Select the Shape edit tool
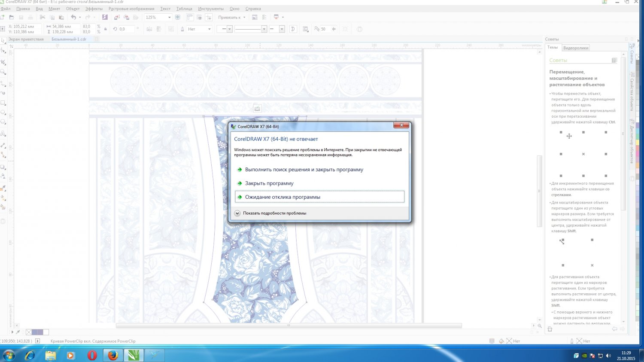This screenshot has width=644, height=362. (x=3, y=51)
